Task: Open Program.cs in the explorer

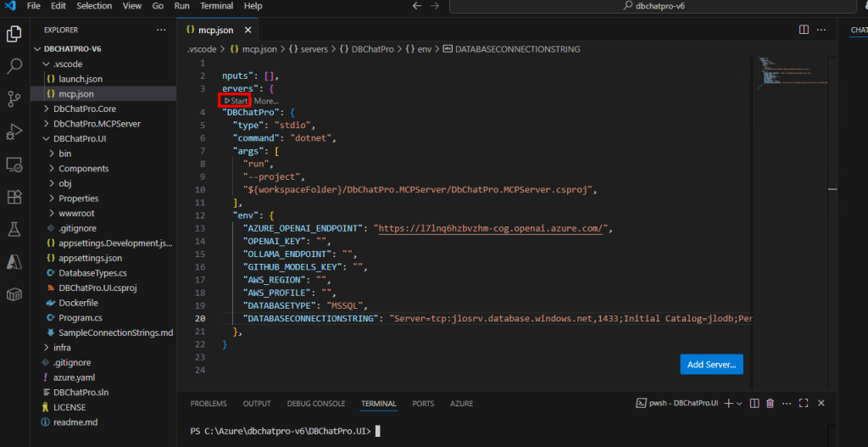Action: pos(103,318)
